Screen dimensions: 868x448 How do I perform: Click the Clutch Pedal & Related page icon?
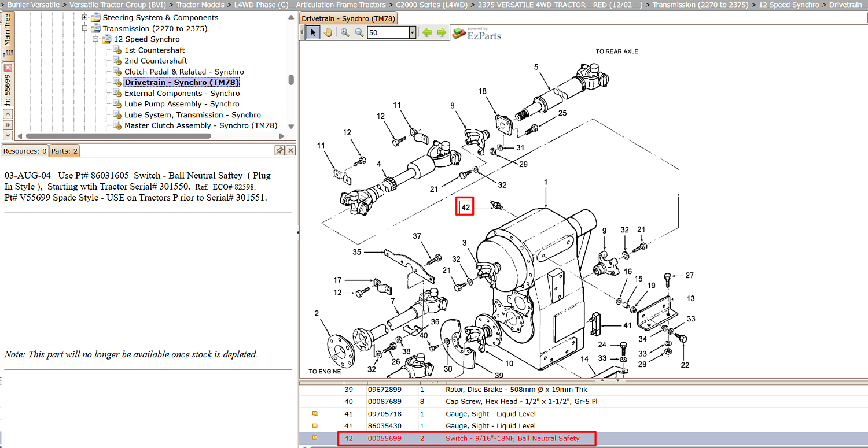[117, 72]
